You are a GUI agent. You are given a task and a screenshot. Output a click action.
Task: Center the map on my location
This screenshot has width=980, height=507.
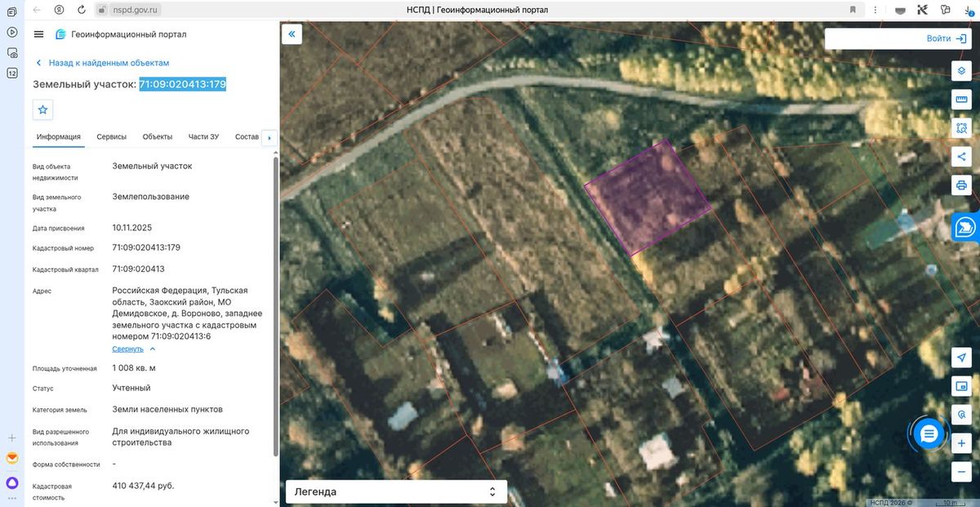click(x=961, y=358)
